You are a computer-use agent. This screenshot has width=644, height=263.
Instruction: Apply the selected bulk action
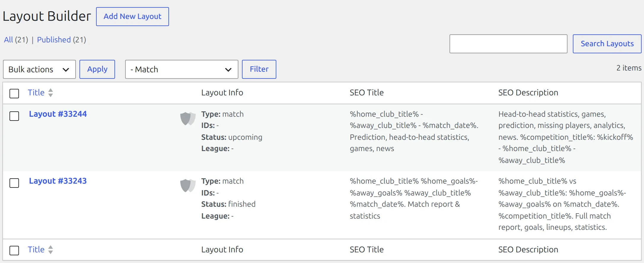97,69
